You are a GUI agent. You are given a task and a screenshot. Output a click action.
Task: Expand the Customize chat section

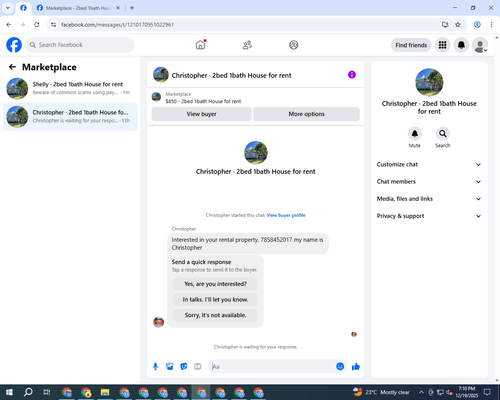429,164
